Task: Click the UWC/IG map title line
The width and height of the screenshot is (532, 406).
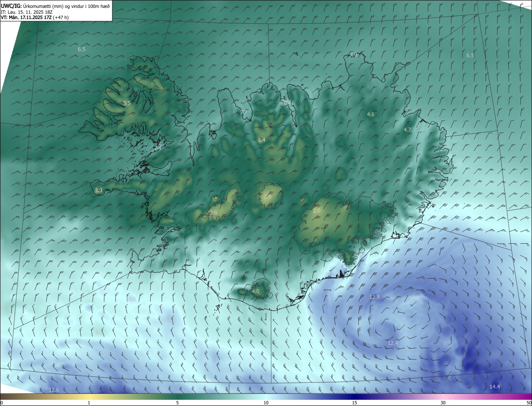Action: (55, 6)
